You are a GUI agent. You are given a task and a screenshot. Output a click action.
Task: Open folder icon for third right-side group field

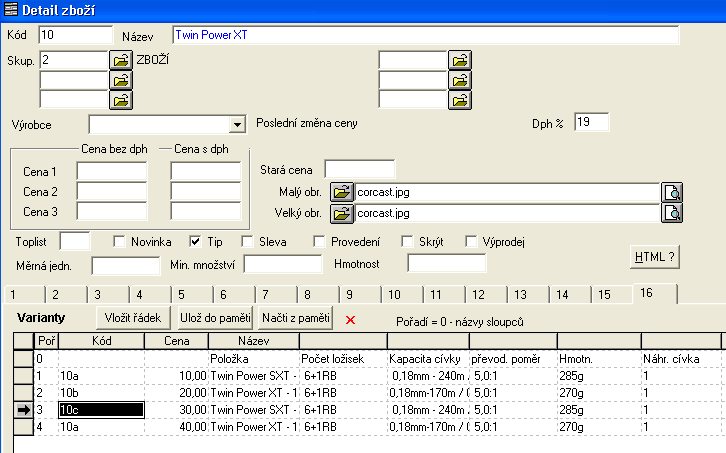point(460,100)
